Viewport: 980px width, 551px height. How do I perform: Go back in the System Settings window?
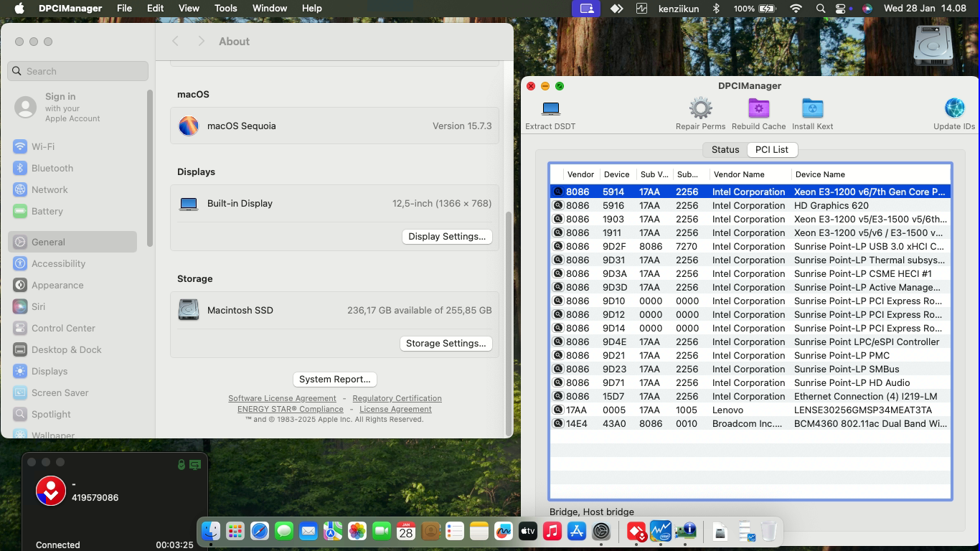[x=175, y=42]
